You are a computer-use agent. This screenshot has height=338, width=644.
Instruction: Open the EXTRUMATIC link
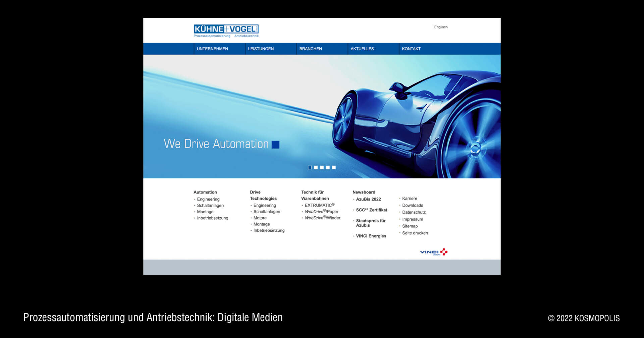tap(319, 205)
